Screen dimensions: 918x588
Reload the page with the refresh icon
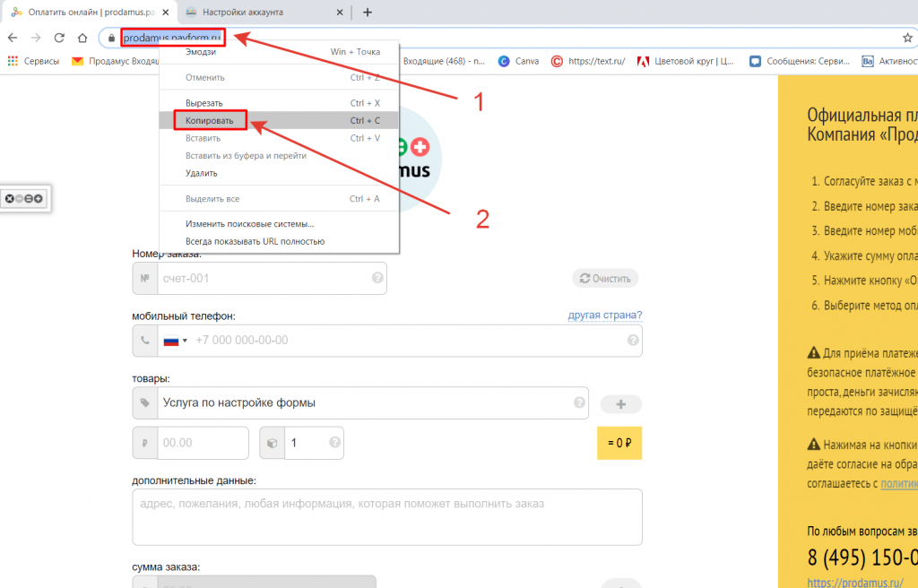[x=59, y=38]
